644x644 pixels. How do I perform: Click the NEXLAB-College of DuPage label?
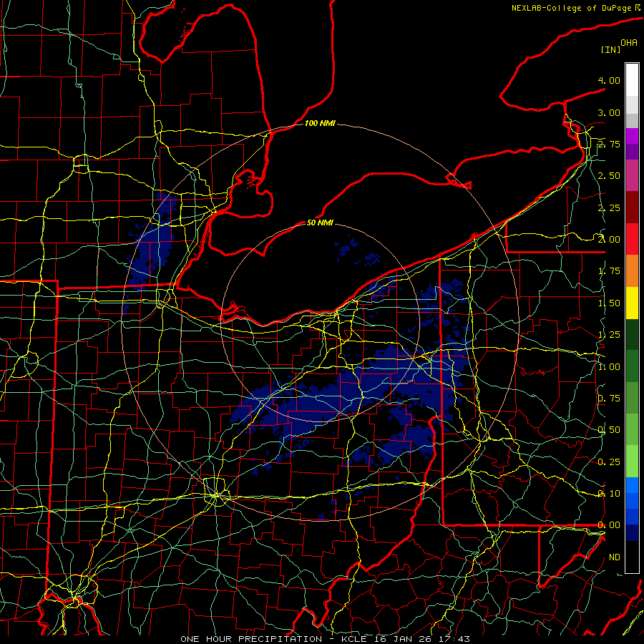pos(572,8)
